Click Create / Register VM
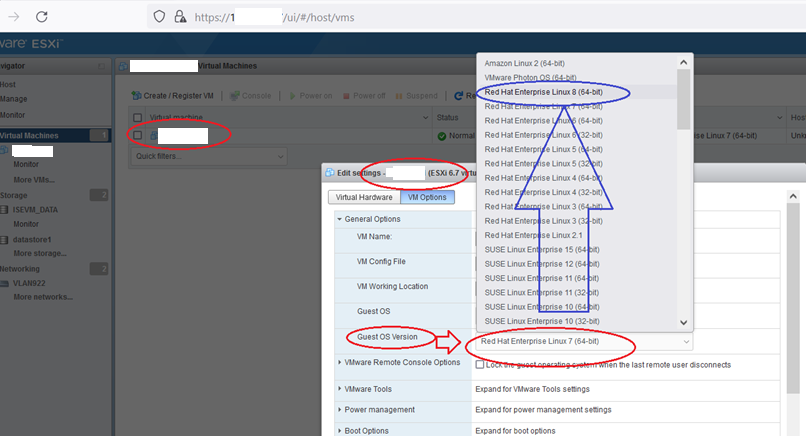 click(173, 96)
